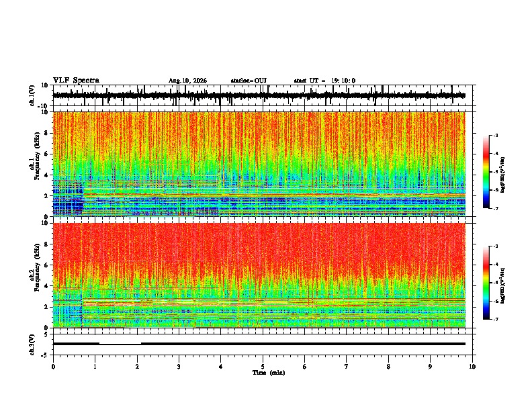Click the ch.3 black signal bar
Screen dimensions: 532x411
[259, 344]
